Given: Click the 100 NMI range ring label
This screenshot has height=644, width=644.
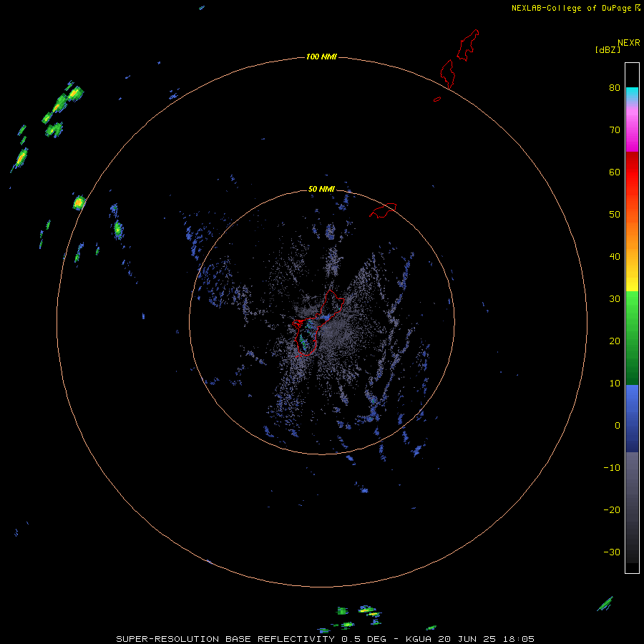Looking at the screenshot, I should (321, 57).
